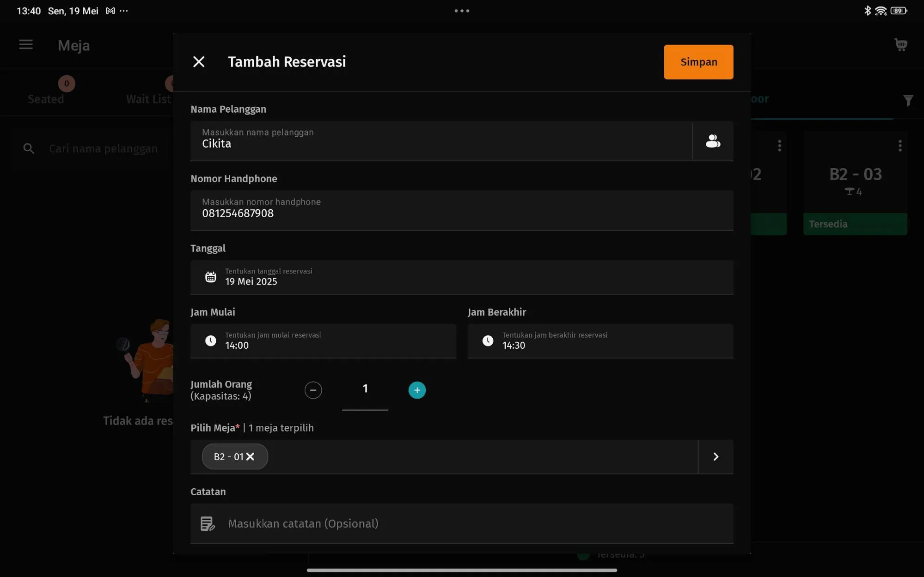Viewport: 924px width, 577px height.
Task: Click Tersedia status on B2 - 03
Action: [x=855, y=224]
